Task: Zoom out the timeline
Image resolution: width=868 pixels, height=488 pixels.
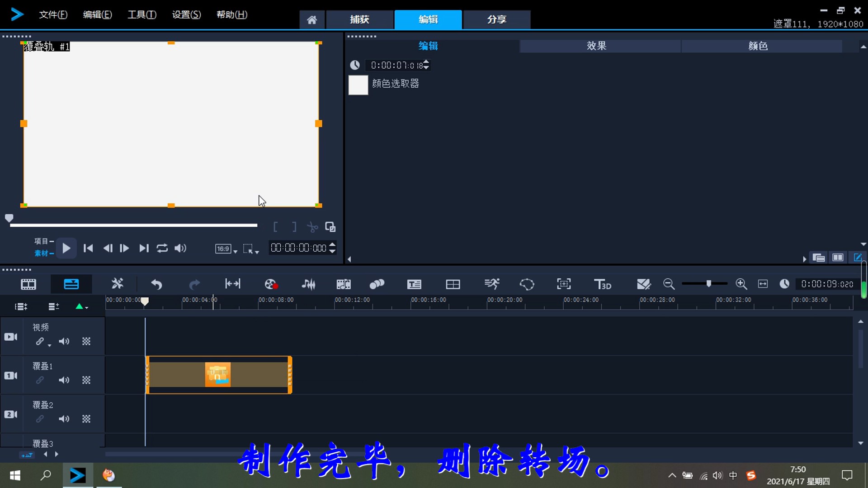Action: (669, 284)
